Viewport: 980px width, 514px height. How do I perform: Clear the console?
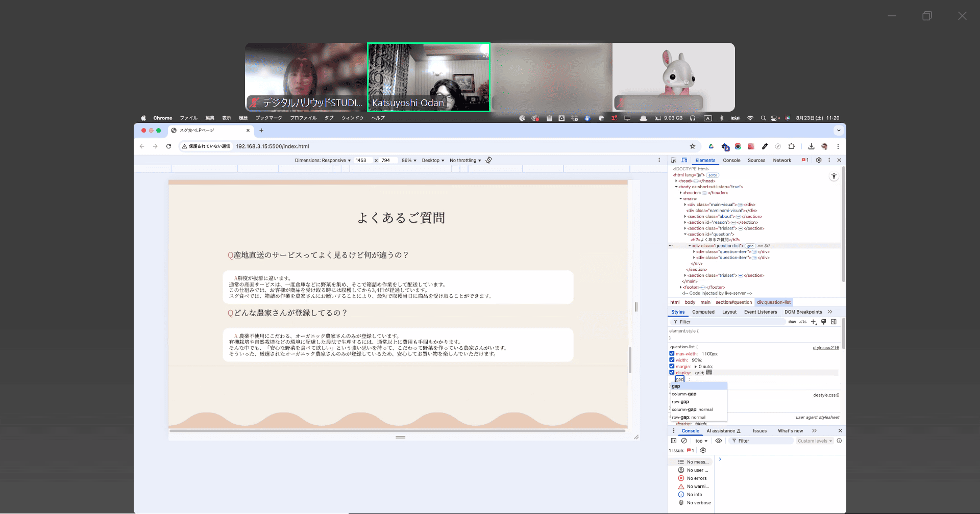(684, 441)
